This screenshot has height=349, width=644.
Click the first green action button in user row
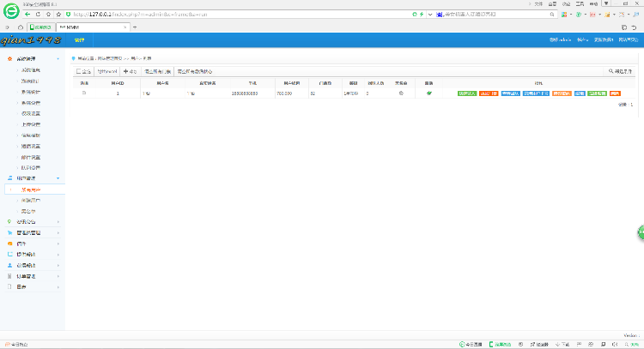point(467,93)
